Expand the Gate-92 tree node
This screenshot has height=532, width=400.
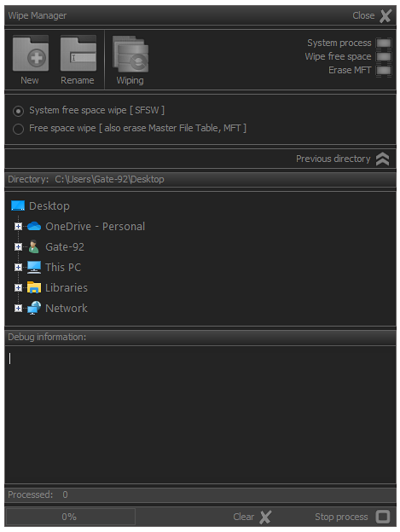[x=18, y=247]
